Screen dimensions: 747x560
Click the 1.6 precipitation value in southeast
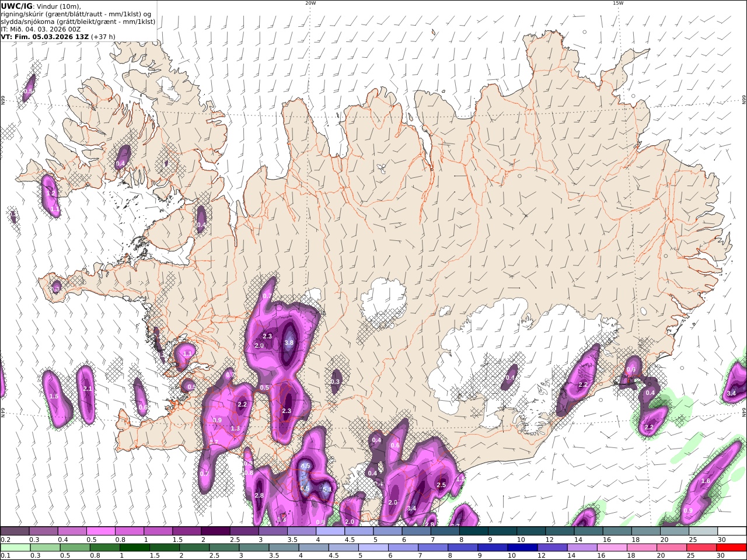(705, 481)
